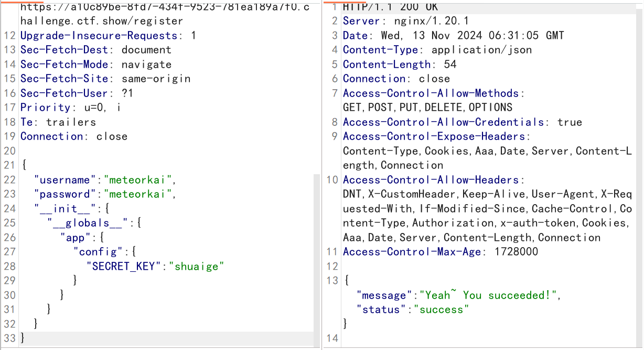This screenshot has width=644, height=350.
Task: Click the "shuaige" secret key value
Action: point(196,267)
